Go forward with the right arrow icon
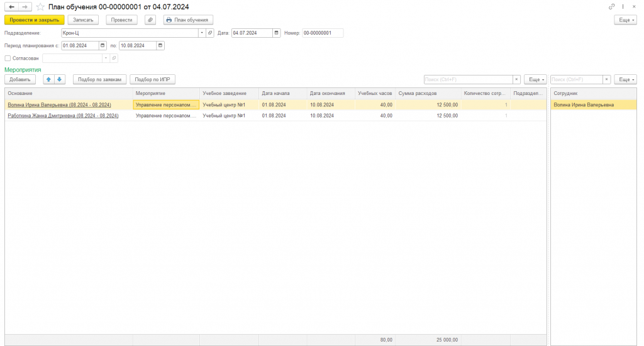The width and height of the screenshot is (644, 346). click(25, 7)
